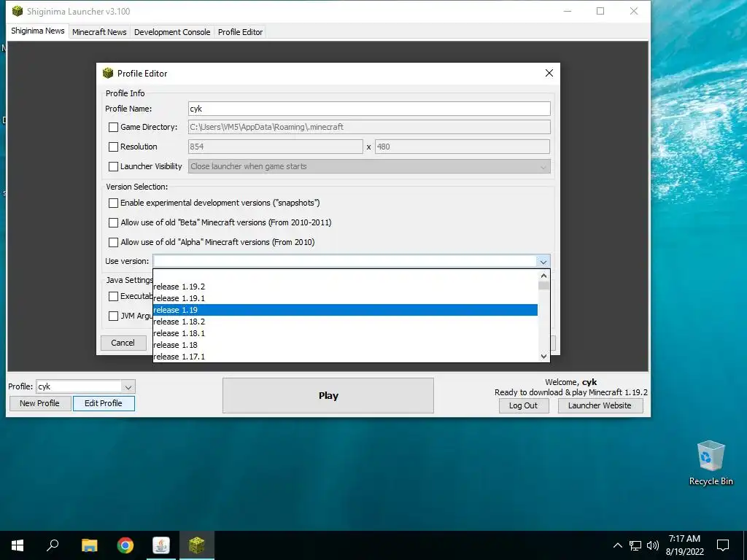Click the big Play button
The height and width of the screenshot is (560, 747).
coord(328,396)
